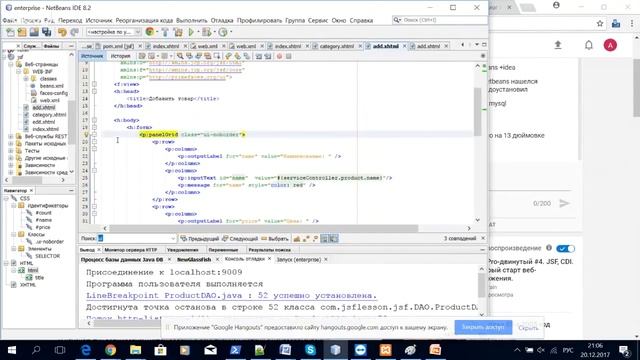Screen dimensions: 640x360
Task: Click the New Project toolbar icon
Action: coord(22,32)
